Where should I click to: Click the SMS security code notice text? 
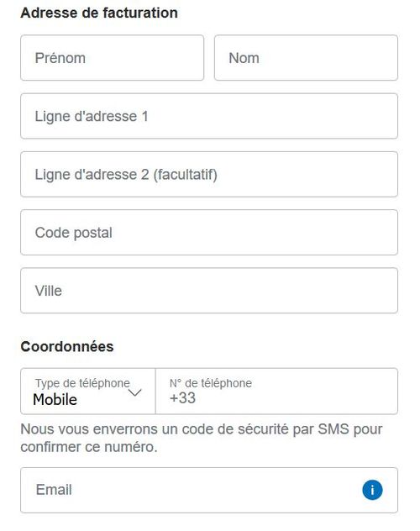pos(202,439)
